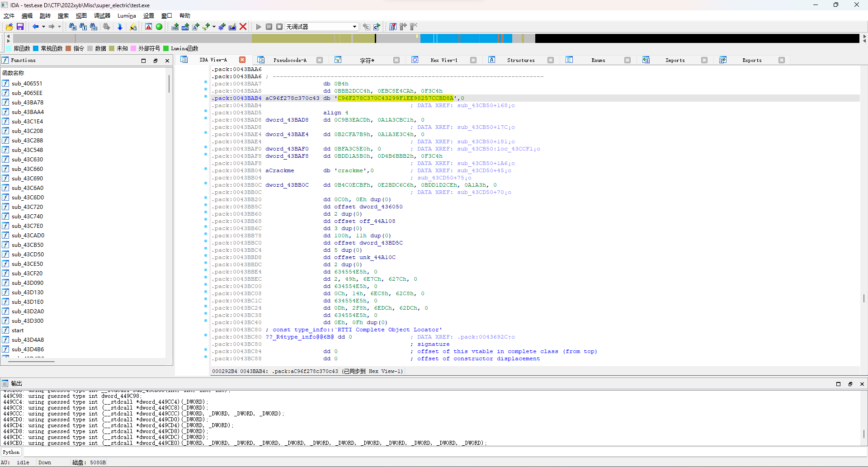Close the output panel
The height and width of the screenshot is (467, 868).
point(862,384)
